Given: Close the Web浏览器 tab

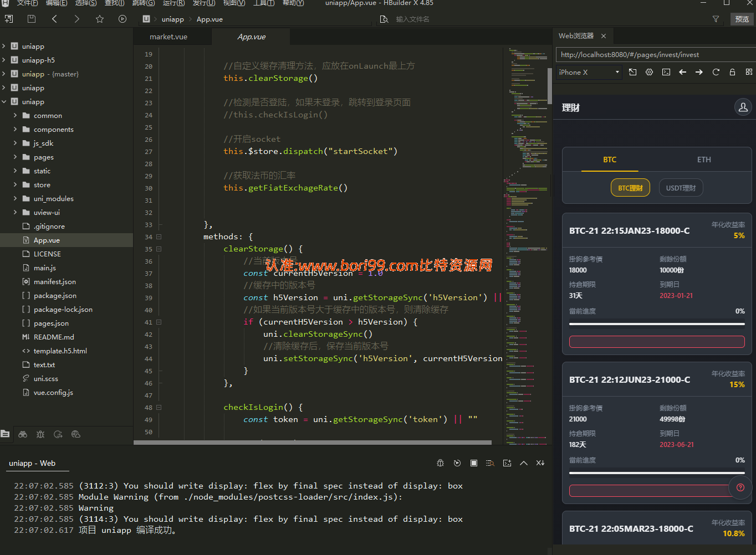Looking at the screenshot, I should (604, 36).
